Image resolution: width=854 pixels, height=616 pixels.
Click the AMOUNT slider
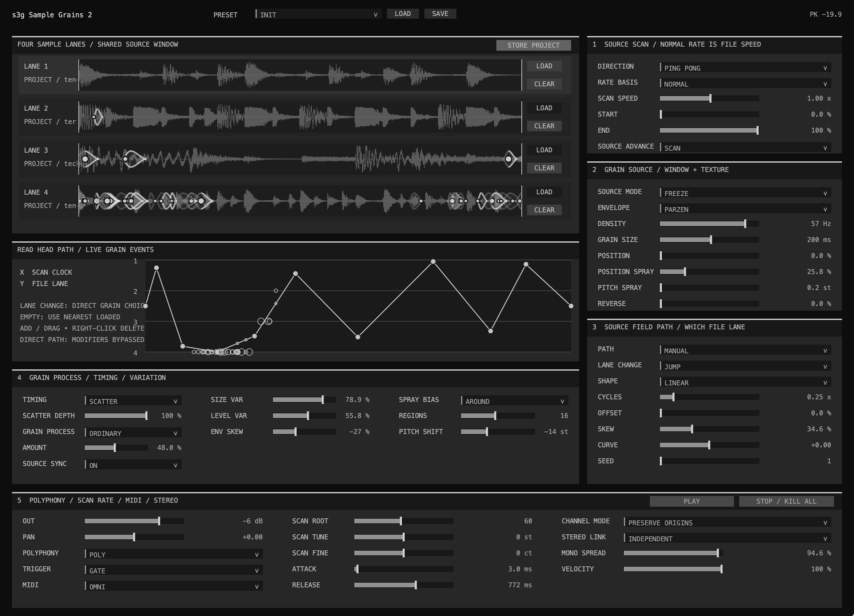pos(116,447)
